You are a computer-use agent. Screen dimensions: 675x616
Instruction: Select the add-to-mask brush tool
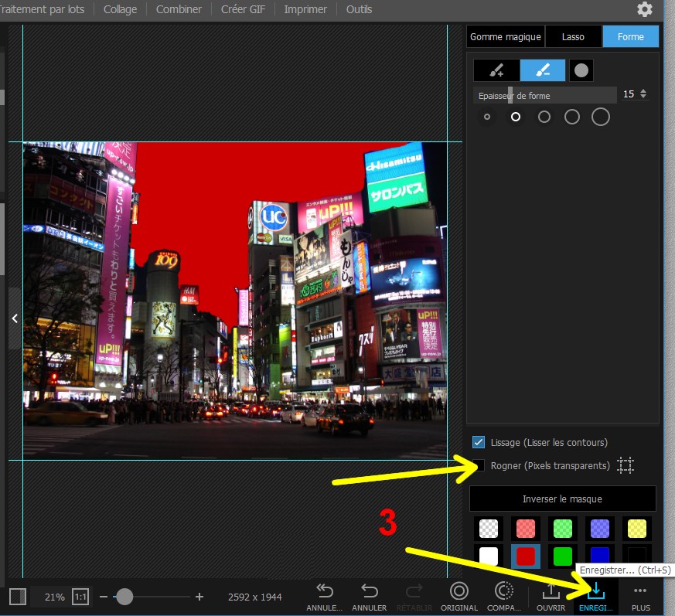pyautogui.click(x=497, y=70)
